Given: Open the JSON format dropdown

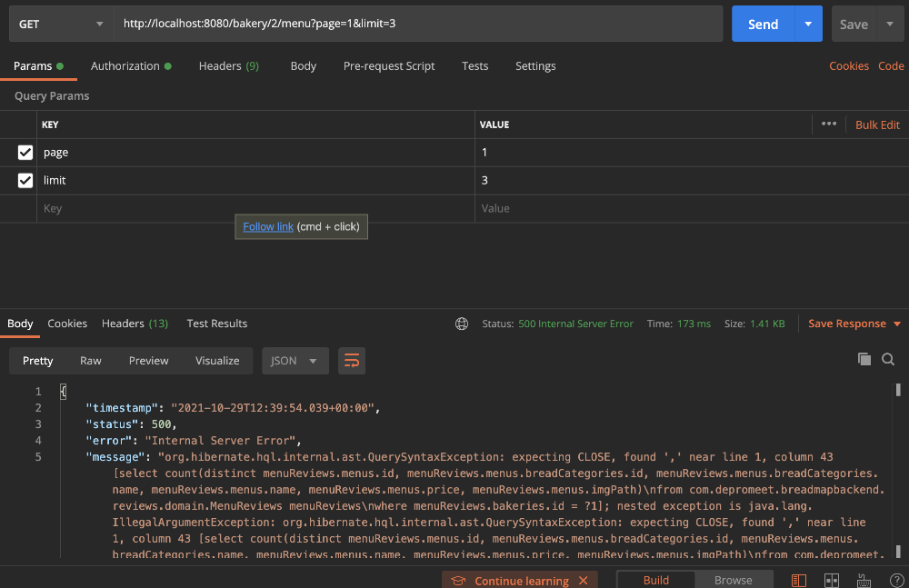Looking at the screenshot, I should [295, 361].
